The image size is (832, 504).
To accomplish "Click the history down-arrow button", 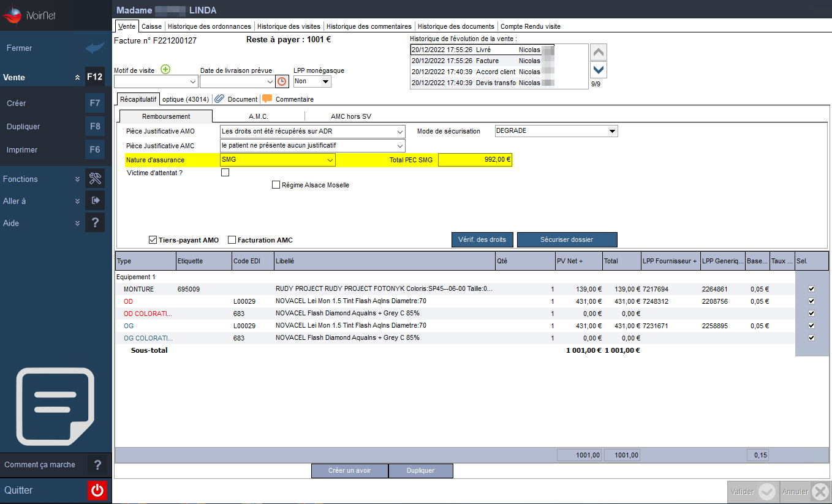I will click(599, 70).
